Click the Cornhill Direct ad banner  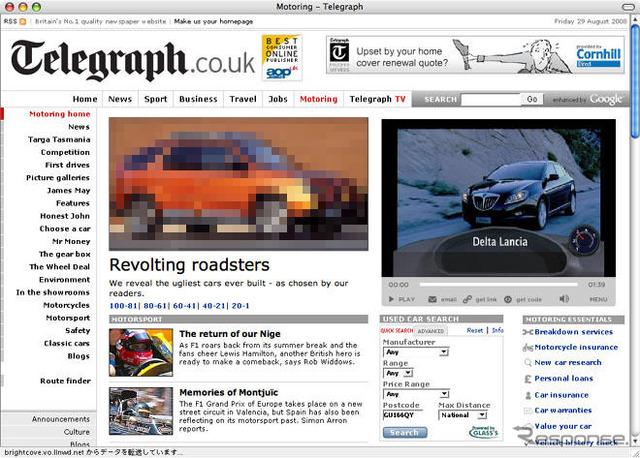tap(475, 55)
